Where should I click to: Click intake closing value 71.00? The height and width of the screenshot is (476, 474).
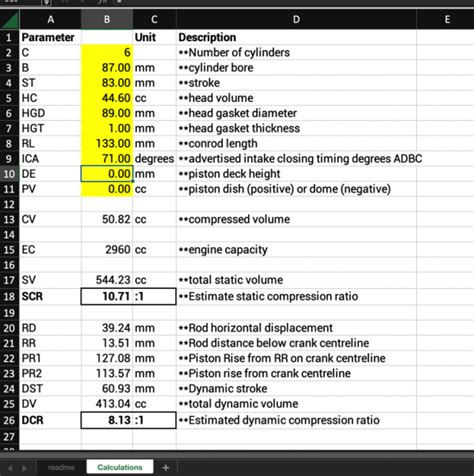click(x=107, y=159)
